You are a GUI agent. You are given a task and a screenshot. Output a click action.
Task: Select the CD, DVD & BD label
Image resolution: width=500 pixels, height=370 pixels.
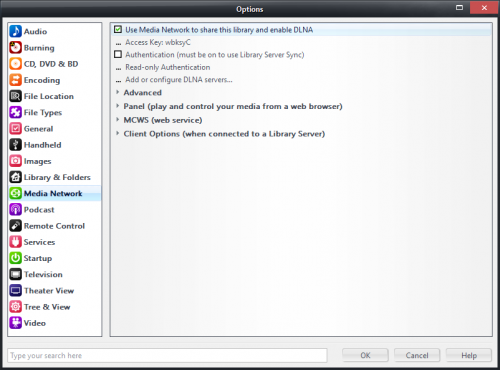pos(51,64)
